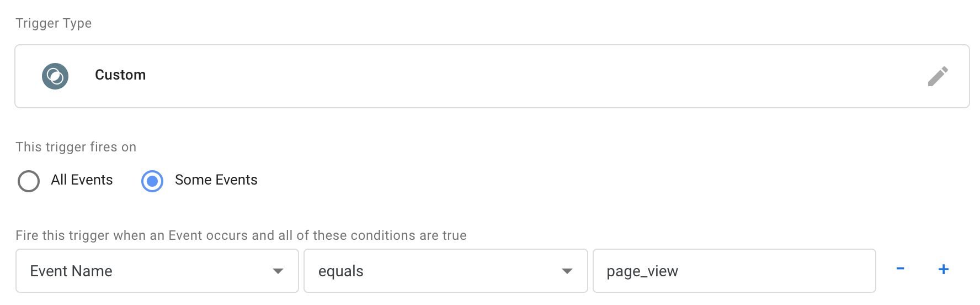The image size is (980, 305).
Task: Add a new condition with plus icon
Action: click(x=944, y=269)
